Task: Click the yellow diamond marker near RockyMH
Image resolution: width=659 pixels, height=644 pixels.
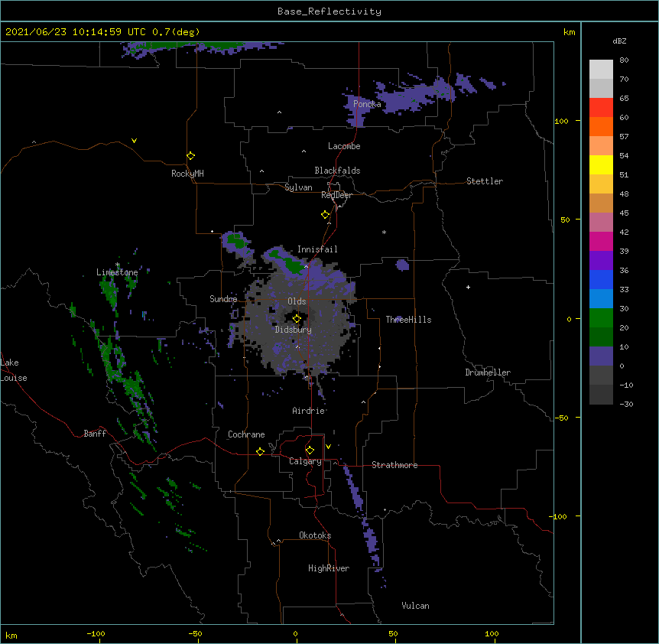Action: [x=191, y=156]
